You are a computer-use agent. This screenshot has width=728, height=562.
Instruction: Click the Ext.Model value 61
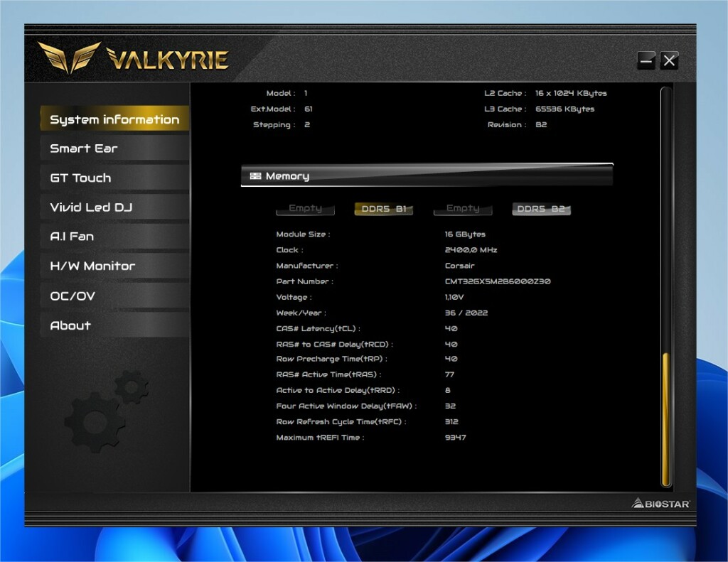click(x=309, y=109)
